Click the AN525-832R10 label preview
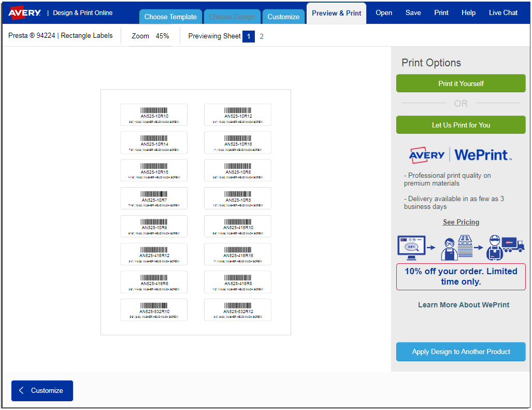This screenshot has width=532, height=410. [x=154, y=310]
